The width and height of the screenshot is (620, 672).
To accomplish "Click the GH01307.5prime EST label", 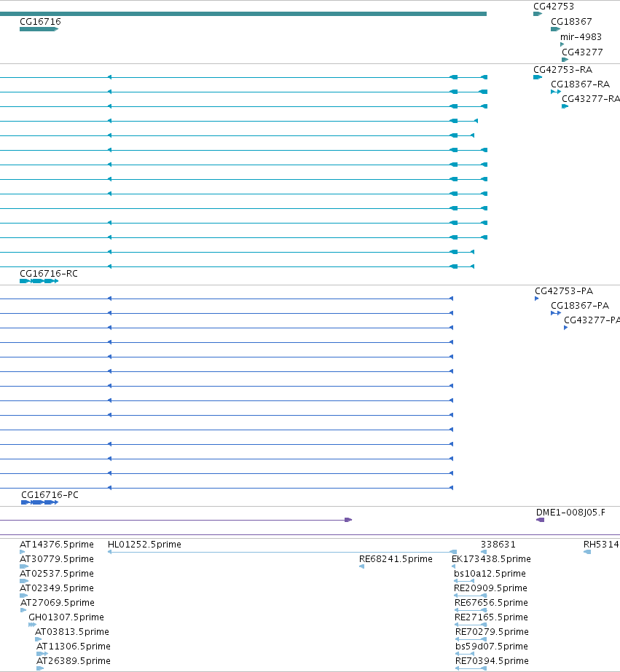I will click(66, 617).
